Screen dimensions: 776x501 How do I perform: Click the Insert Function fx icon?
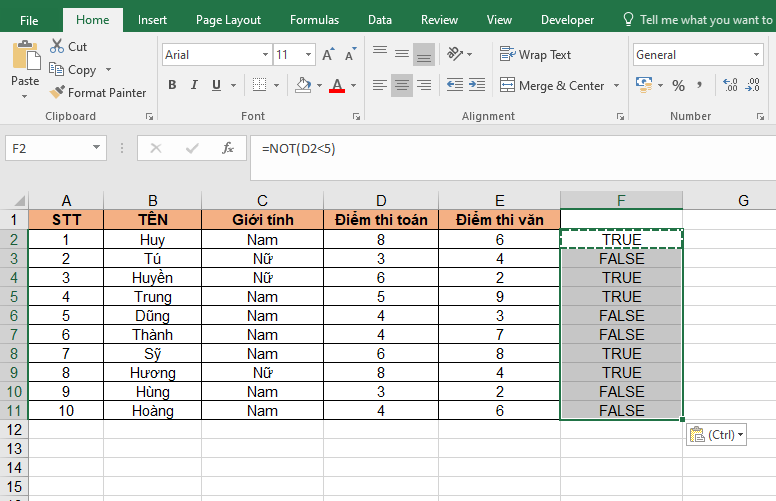pyautogui.click(x=228, y=148)
